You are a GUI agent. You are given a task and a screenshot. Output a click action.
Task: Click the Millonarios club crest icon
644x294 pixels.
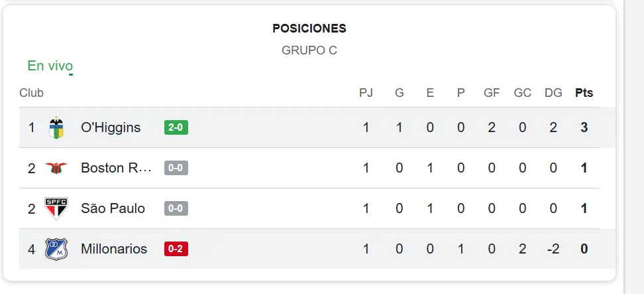coord(56,249)
